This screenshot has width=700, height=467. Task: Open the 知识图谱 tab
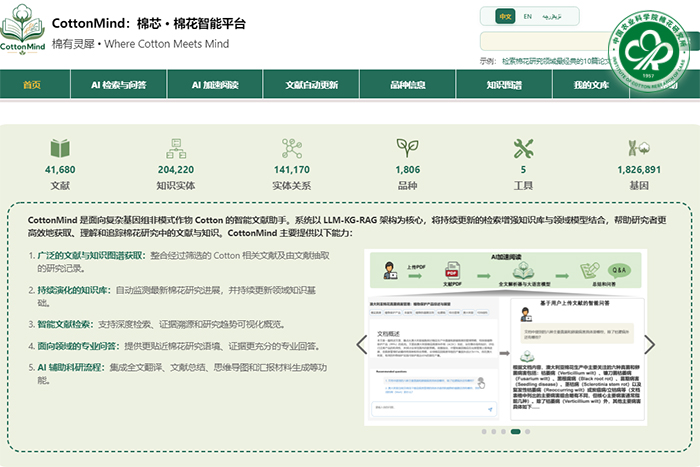click(504, 84)
